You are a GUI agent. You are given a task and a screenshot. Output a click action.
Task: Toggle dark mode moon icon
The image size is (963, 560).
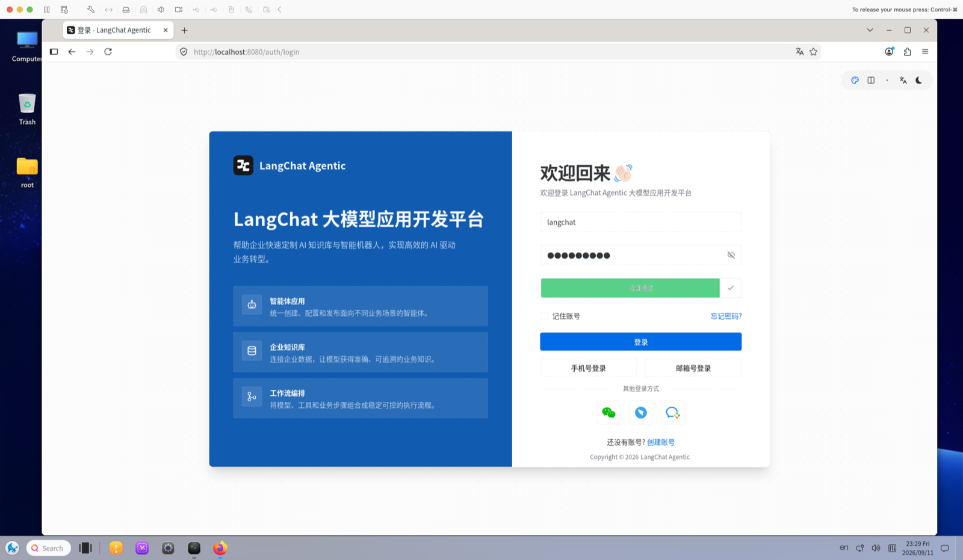(919, 80)
